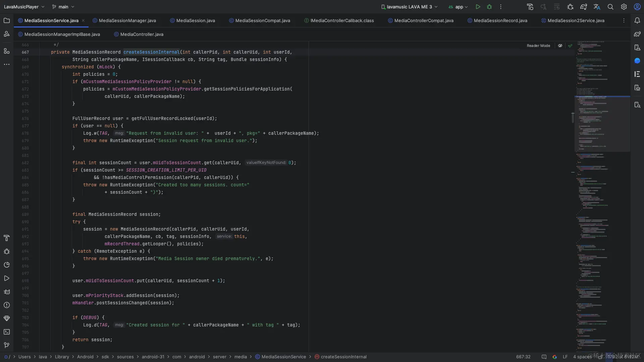Click the editor vertical scrollbar thumb
The image size is (644, 362).
click(573, 118)
